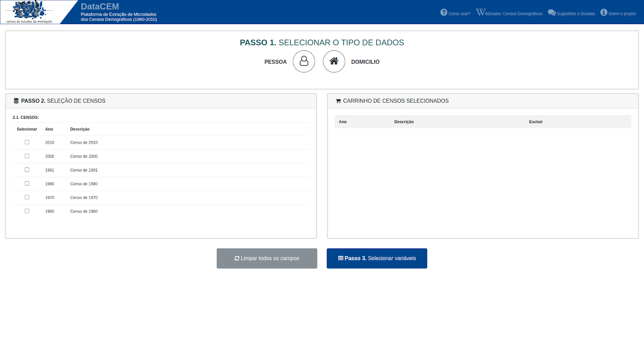644x339 pixels.
Task: Click the DataCEM title text
Action: pyautogui.click(x=100, y=6)
